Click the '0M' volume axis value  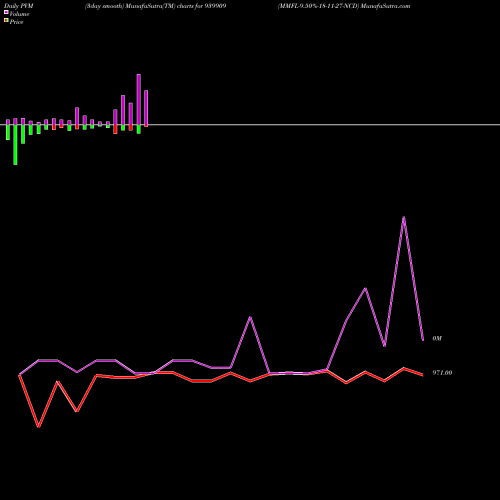coord(437,338)
